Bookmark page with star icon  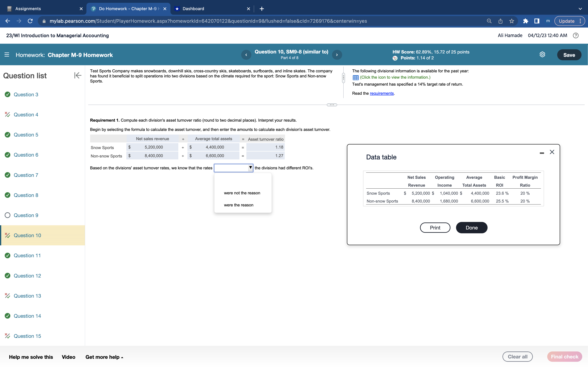[512, 21]
